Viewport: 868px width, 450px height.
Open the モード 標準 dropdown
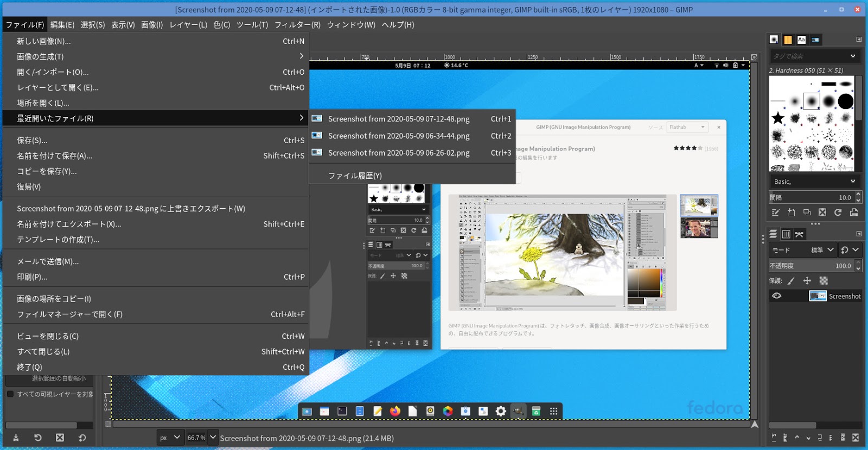[802, 250]
